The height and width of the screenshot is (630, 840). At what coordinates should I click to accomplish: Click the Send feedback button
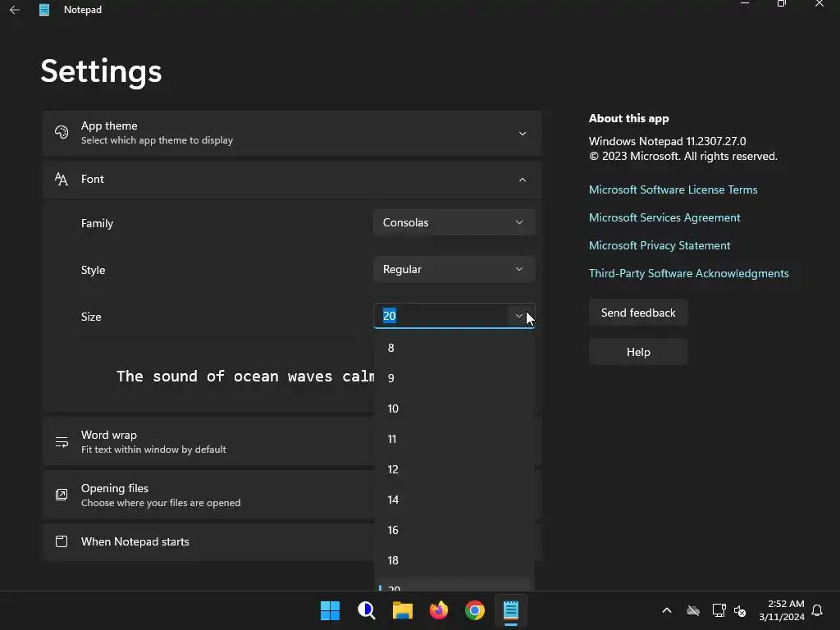pos(638,313)
